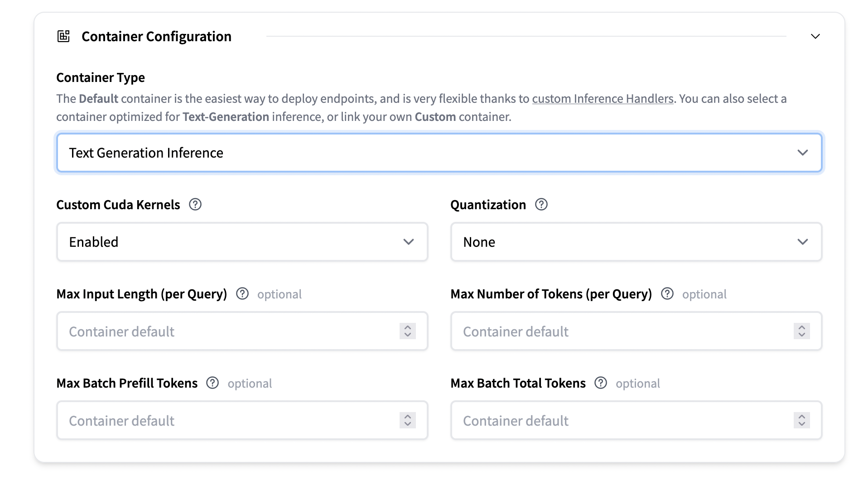Viewport: 868px width, 480px height.
Task: Click the Max Batch Total Tokens help icon
Action: [x=600, y=383]
